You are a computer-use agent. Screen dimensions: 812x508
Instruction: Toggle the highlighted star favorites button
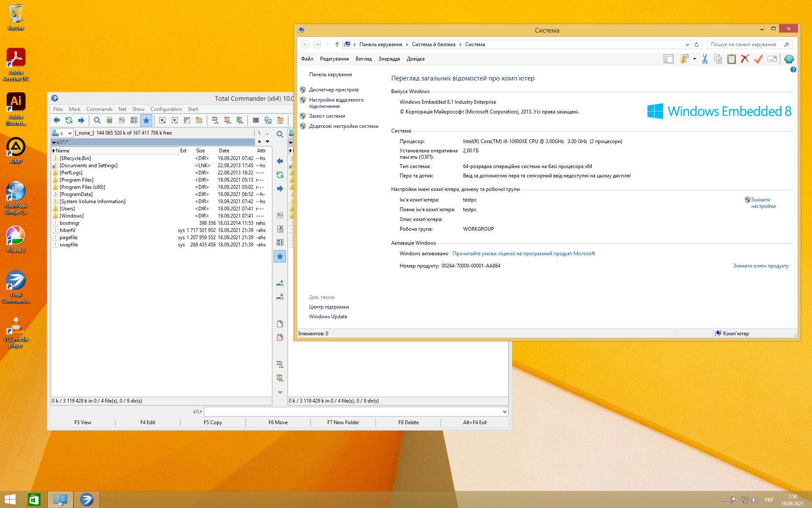(146, 120)
